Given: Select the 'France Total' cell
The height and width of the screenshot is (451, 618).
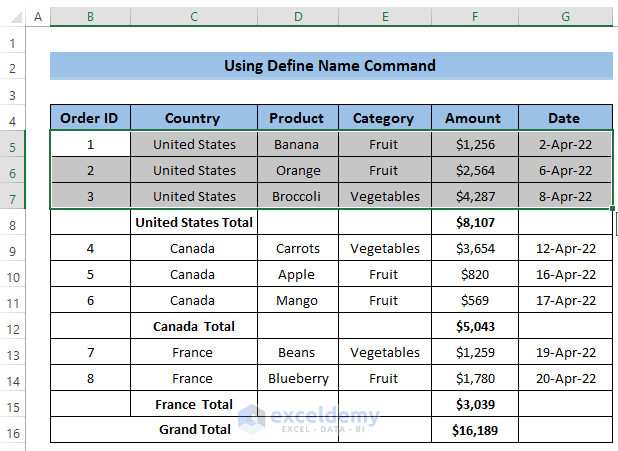Looking at the screenshot, I should [x=194, y=404].
